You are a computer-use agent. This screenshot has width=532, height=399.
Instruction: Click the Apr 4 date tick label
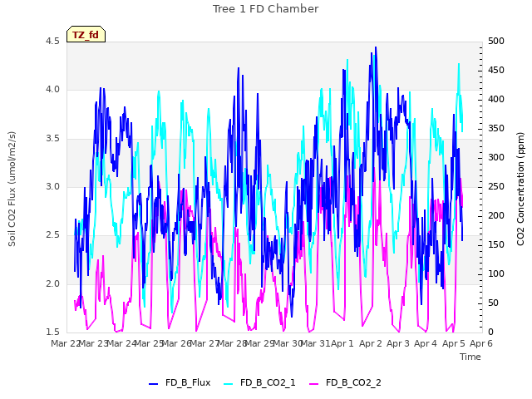(426, 343)
